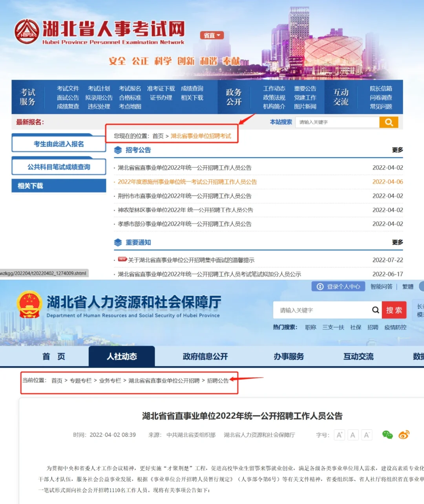Click the 招考公告 layers icon
The width and height of the screenshot is (424, 504).
[118, 150]
